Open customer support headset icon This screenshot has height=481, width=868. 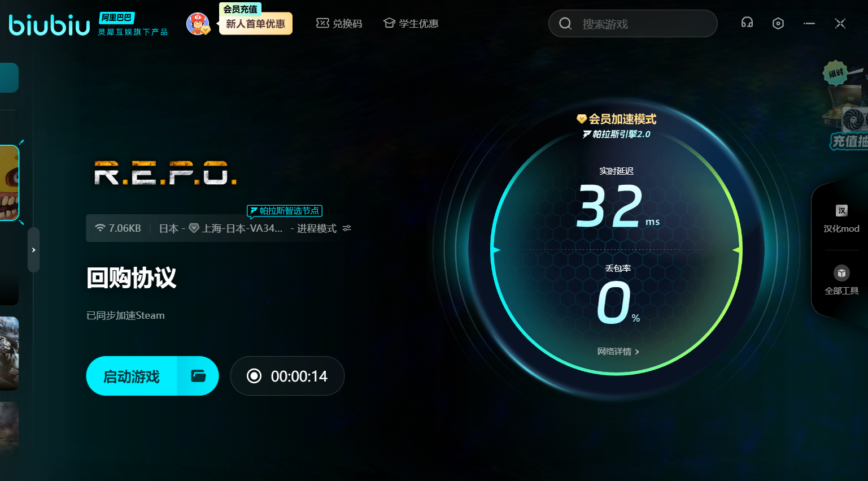(747, 23)
